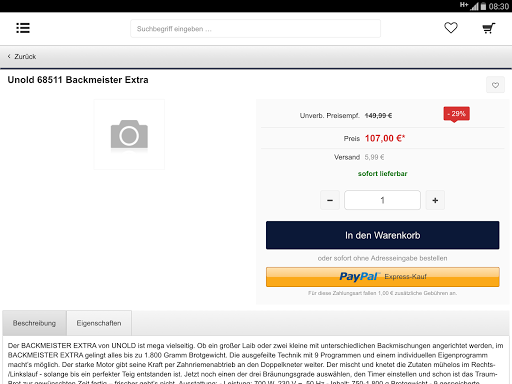Tap the sofort lieferbar availability text
512x384 pixels.
point(383,174)
